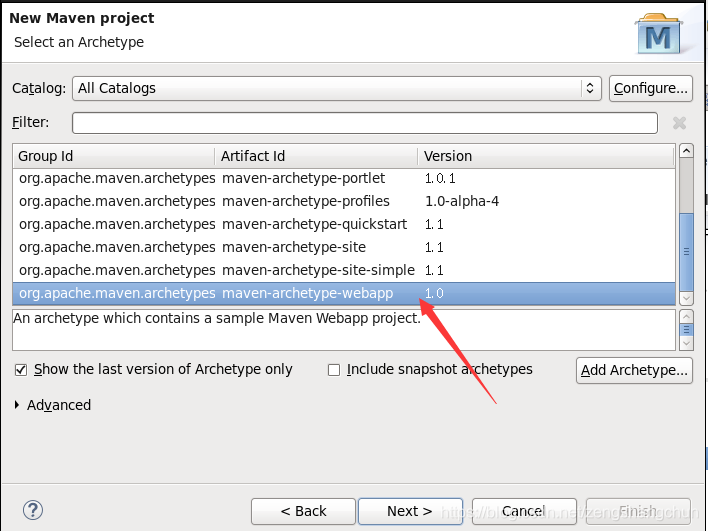Select the maven-archetype-quickstart row
708x531 pixels.
tap(344, 224)
